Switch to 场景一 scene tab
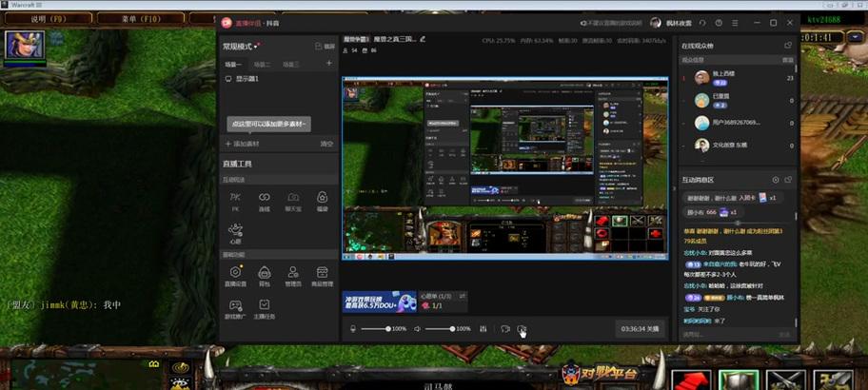The height and width of the screenshot is (390, 868). (x=233, y=64)
